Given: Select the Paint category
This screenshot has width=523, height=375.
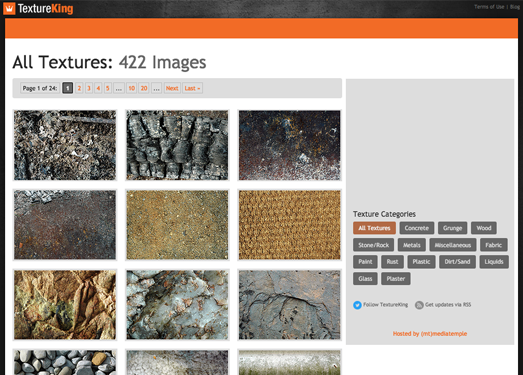Looking at the screenshot, I should pos(365,262).
